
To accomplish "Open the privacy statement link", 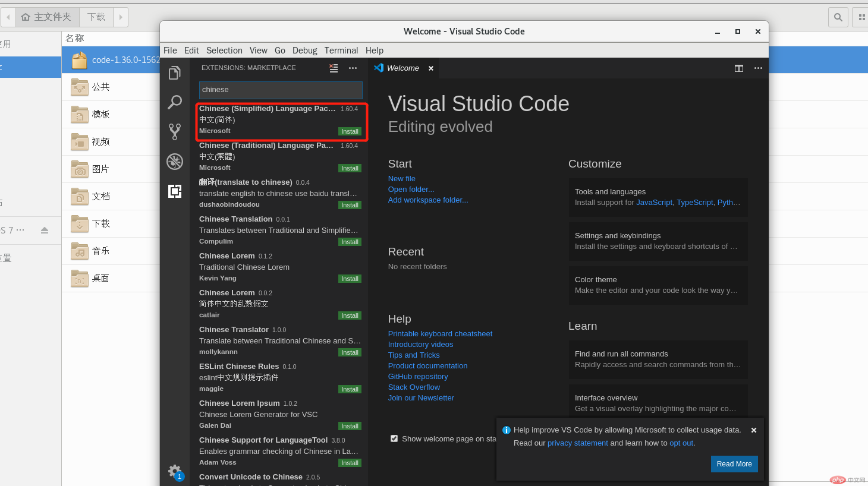I will (578, 443).
